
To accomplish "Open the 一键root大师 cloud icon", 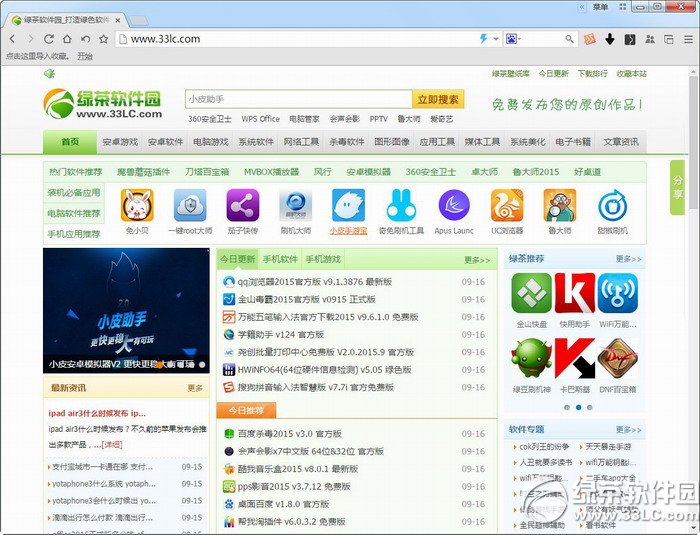I will click(x=190, y=205).
